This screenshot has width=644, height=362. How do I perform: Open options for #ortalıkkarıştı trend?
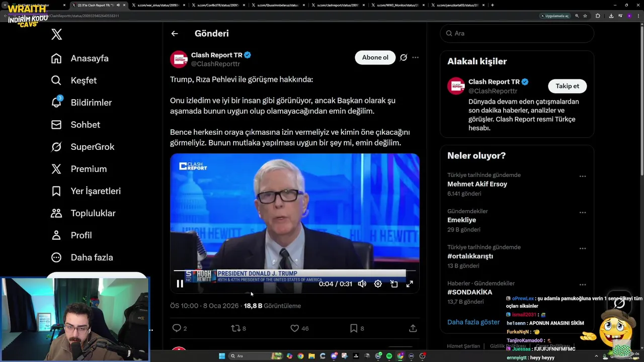(583, 249)
